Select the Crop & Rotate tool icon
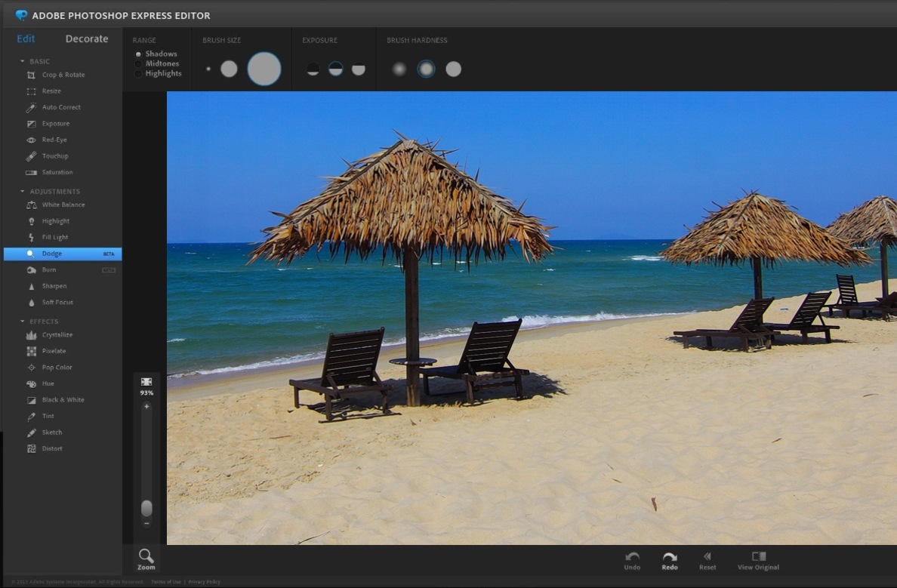 [x=32, y=75]
